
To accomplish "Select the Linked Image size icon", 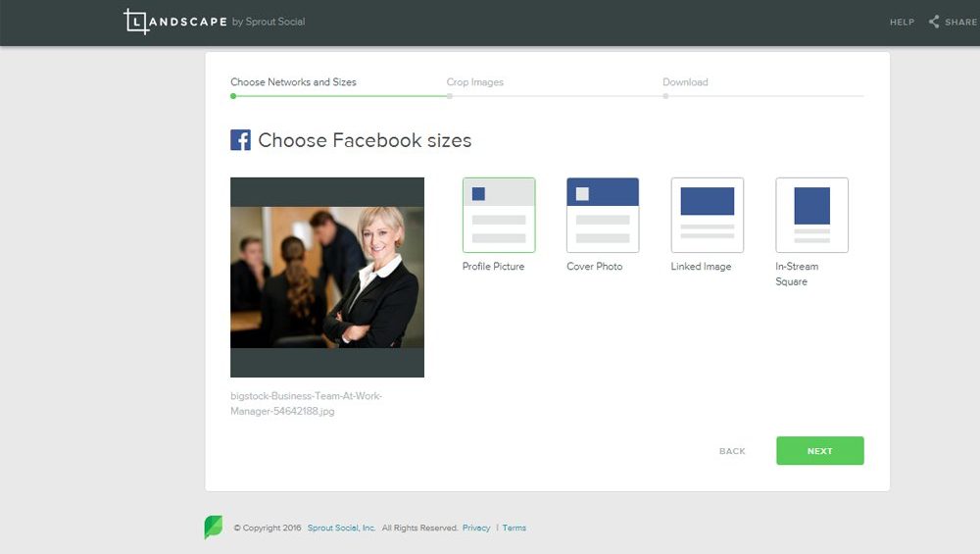I will [707, 215].
